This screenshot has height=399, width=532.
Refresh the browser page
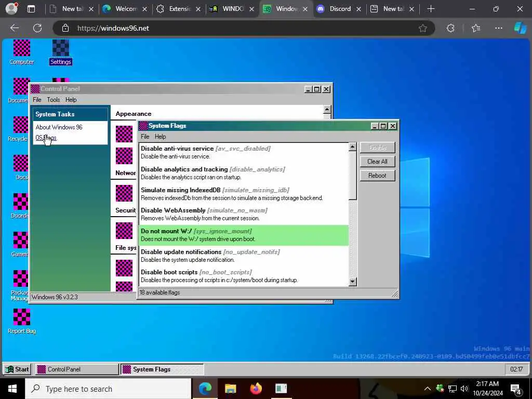pos(37,28)
